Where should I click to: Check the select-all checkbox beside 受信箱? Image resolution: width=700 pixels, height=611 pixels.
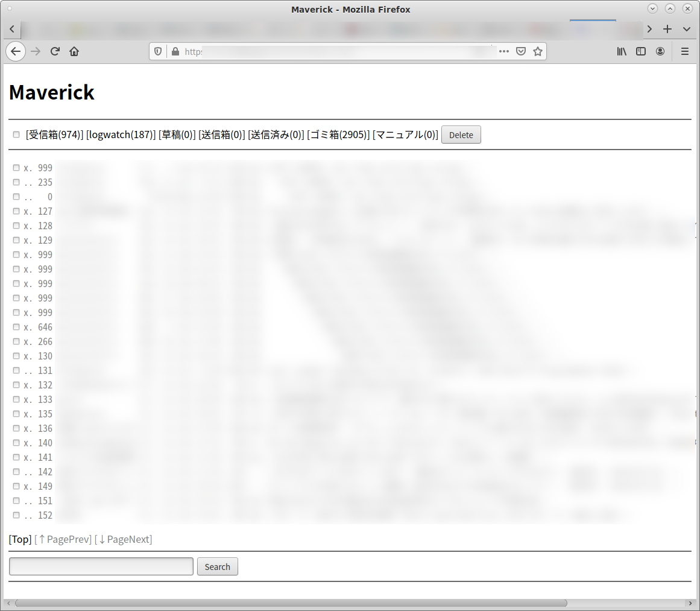pos(16,135)
